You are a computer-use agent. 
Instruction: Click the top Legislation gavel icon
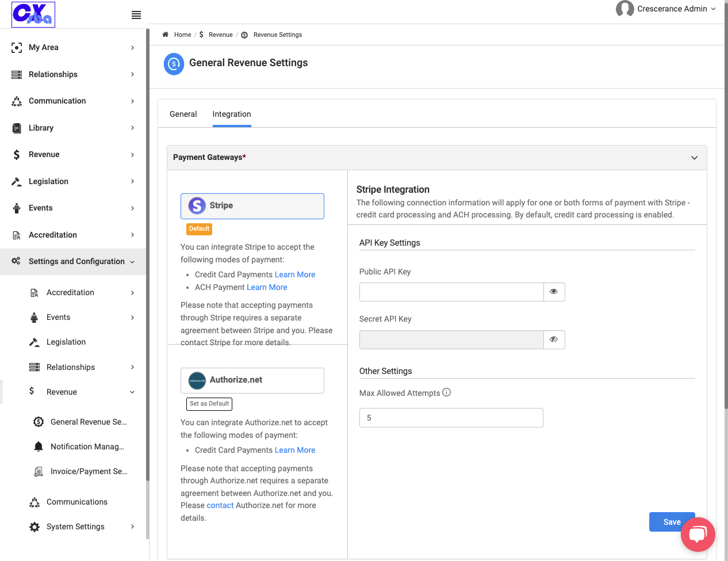click(17, 181)
